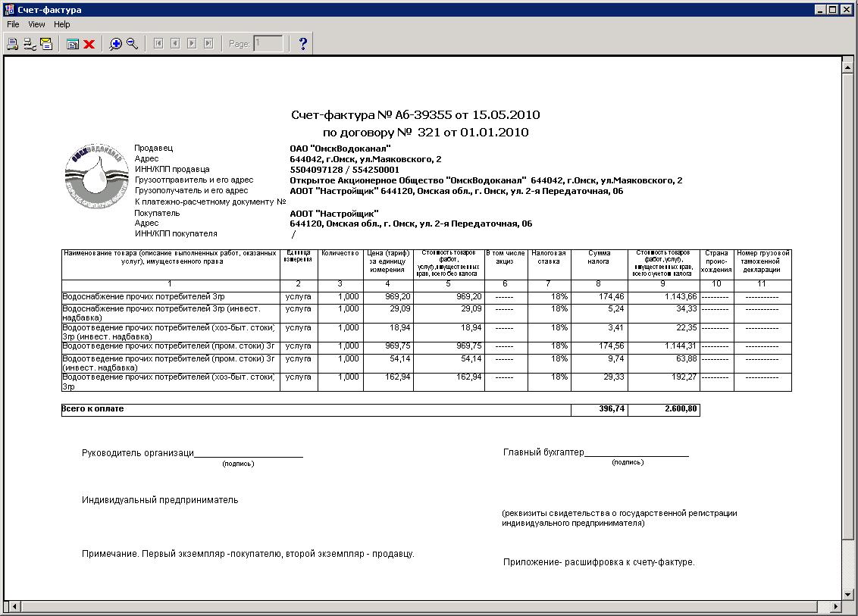Zoom in with the plus magnifier
This screenshot has width=858, height=616.
(x=116, y=44)
